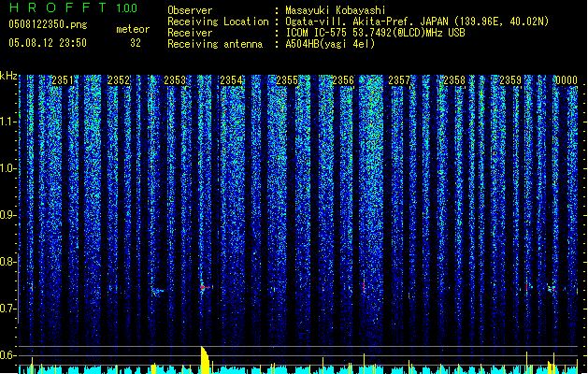Click the receiver text ICOM IC-575 53.7492 MHz USB
This screenshot has height=374, width=588.
[x=375, y=33]
